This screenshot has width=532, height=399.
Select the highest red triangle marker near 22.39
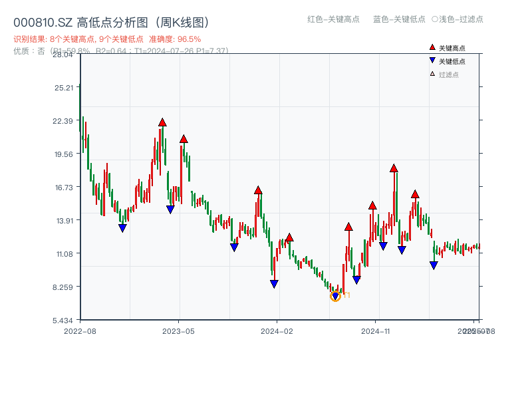pos(161,122)
